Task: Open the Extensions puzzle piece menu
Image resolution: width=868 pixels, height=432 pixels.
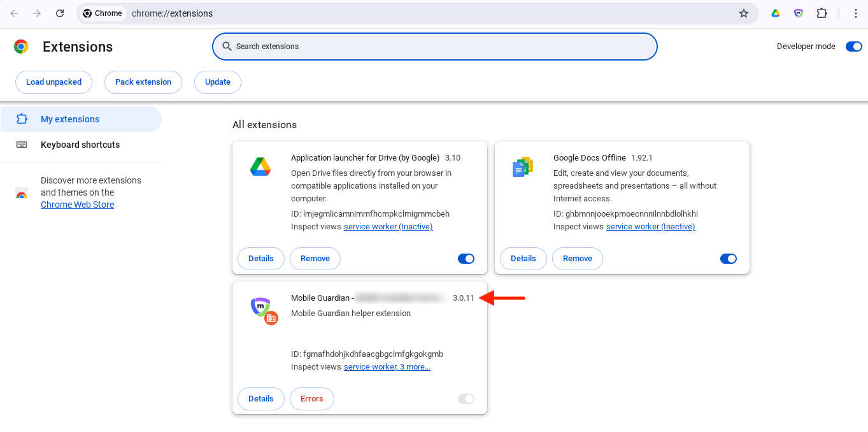Action: click(x=822, y=13)
